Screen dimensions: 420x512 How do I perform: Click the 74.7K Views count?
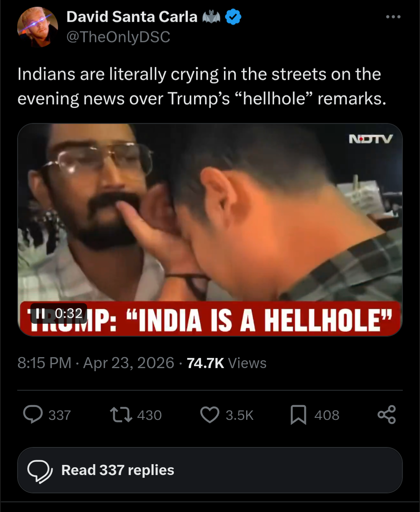tap(227, 363)
